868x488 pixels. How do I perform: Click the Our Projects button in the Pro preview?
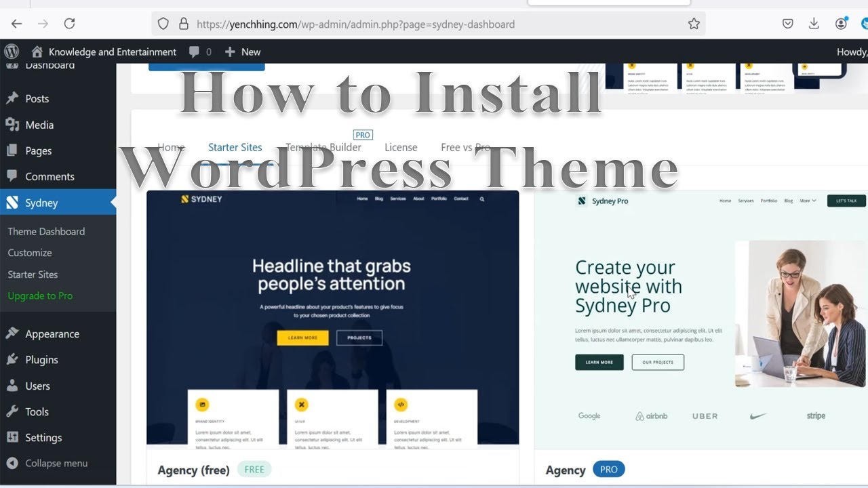coord(658,362)
